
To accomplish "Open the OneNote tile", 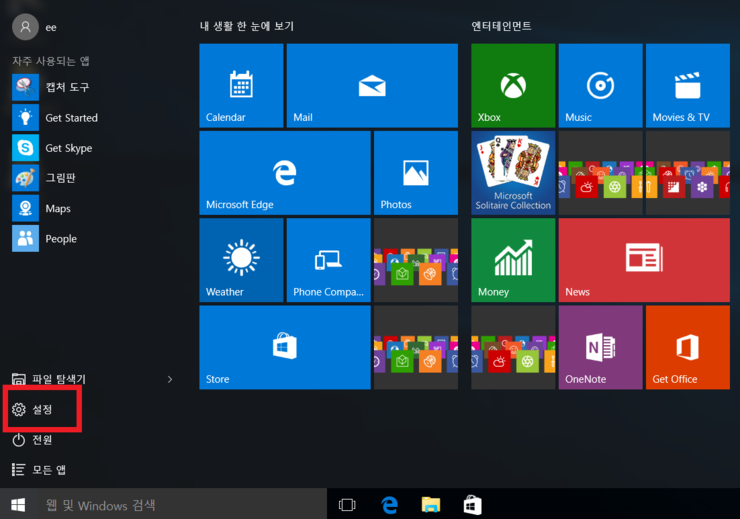I will point(600,347).
